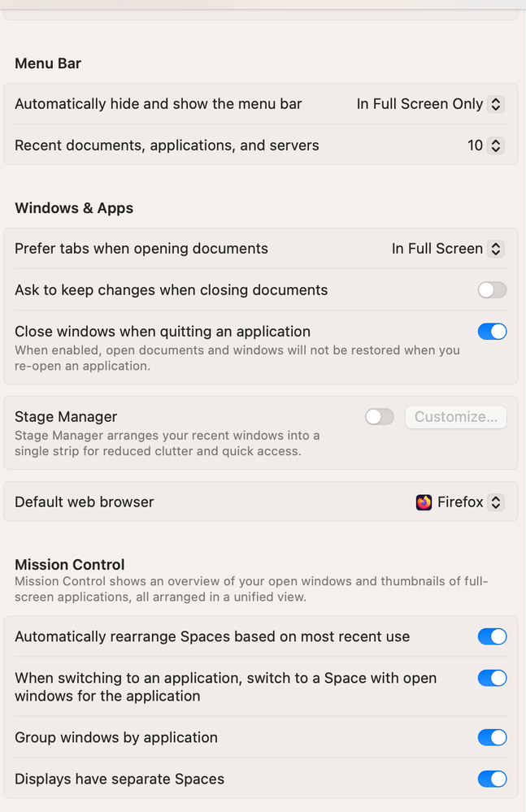Click the chevrons beside recent items count 10

(x=496, y=145)
